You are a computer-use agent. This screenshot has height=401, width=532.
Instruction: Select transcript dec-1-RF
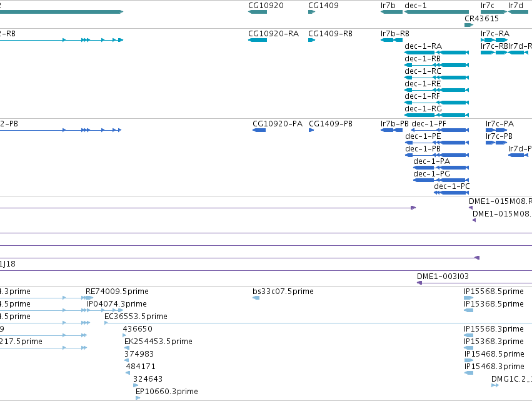436,103
